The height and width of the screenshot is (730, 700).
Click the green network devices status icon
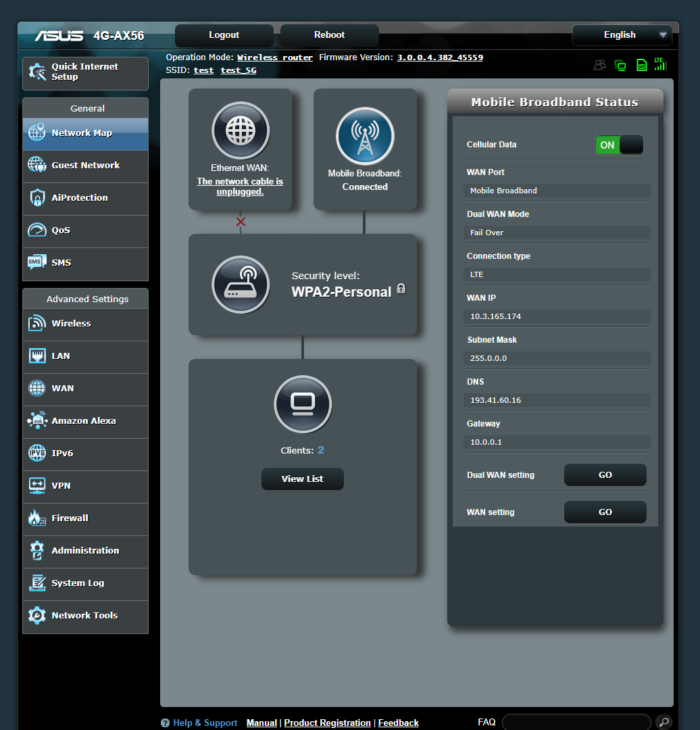pos(620,66)
